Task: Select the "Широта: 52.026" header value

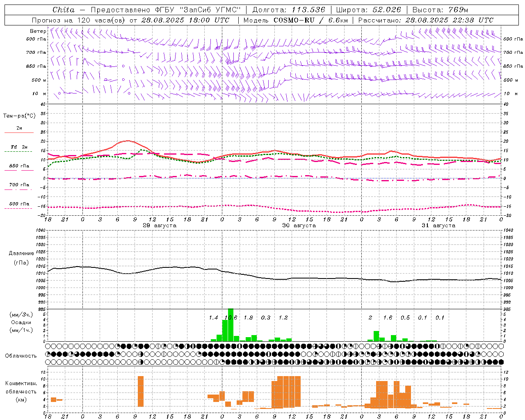Action: (x=368, y=9)
